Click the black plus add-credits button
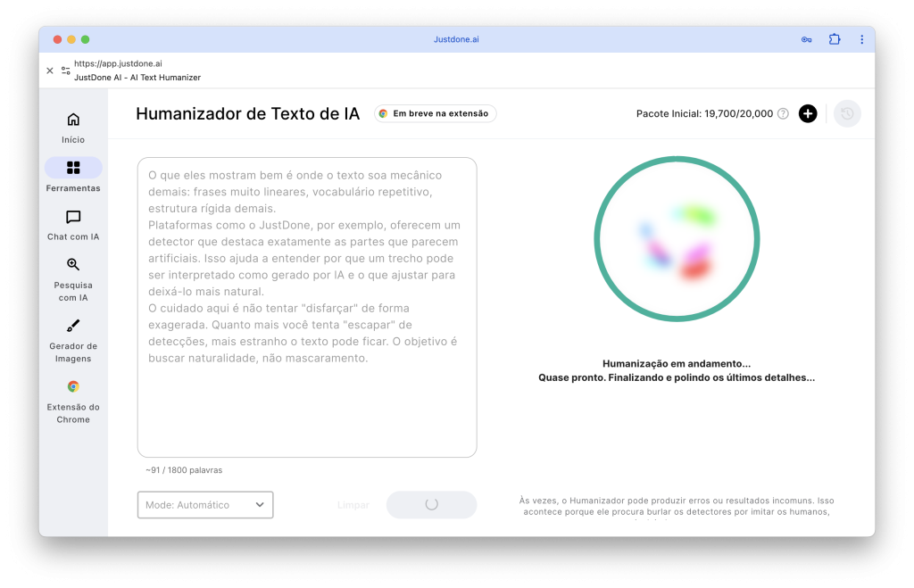Screen dimensions: 914x588 (x=808, y=113)
